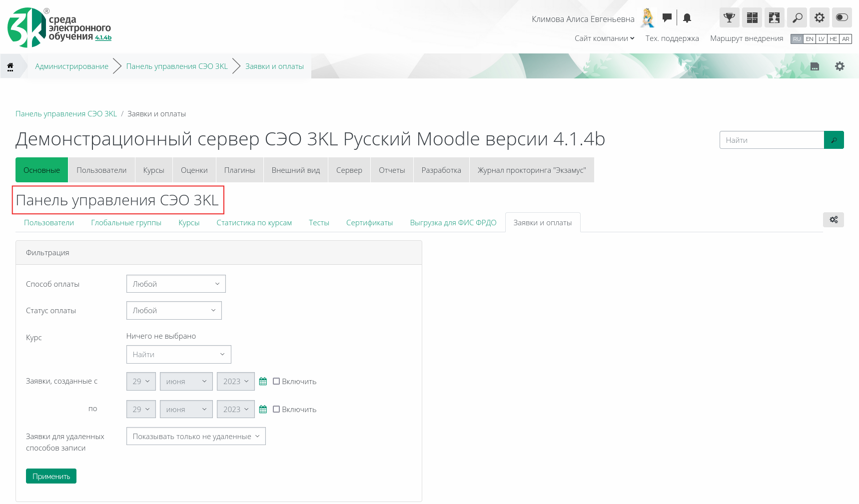Open the deleted enrolment methods dropdown
The width and height of the screenshot is (859, 504).
[x=196, y=436]
